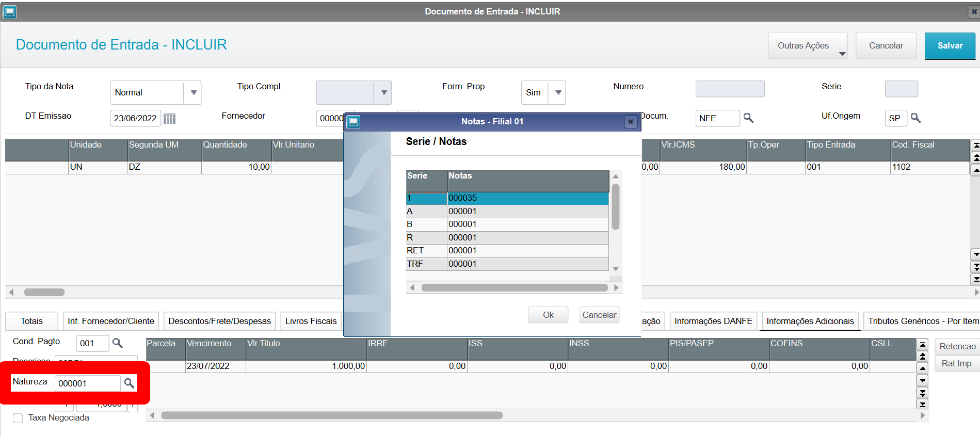The height and width of the screenshot is (436, 980).
Task: Close the Notas - Filial 01 dialog
Action: [x=630, y=122]
